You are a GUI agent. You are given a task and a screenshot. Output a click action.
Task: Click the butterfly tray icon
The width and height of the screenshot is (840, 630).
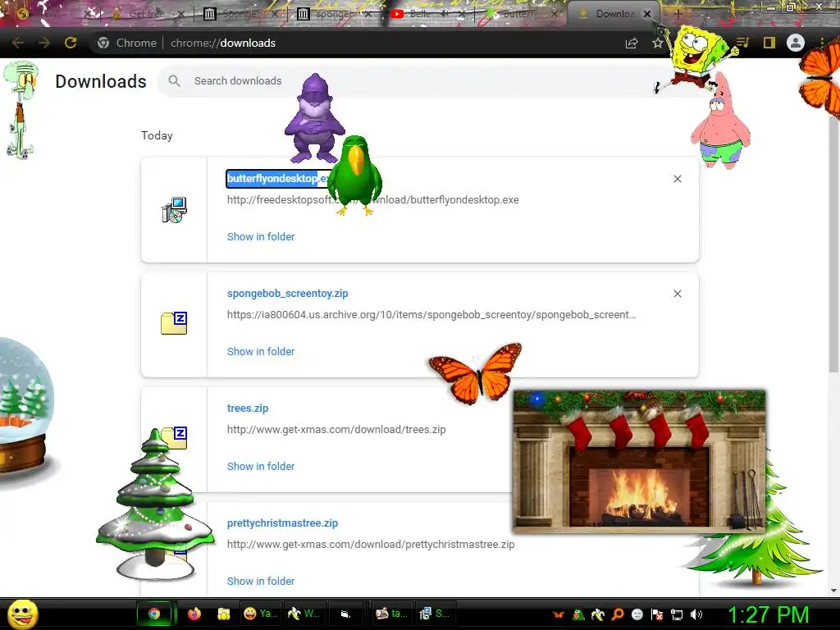tap(558, 615)
